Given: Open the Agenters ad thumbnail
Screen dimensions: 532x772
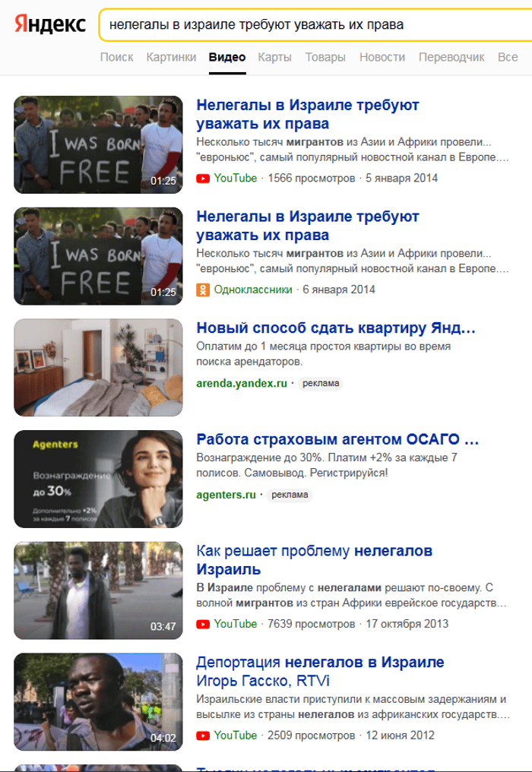Looking at the screenshot, I should click(98, 479).
